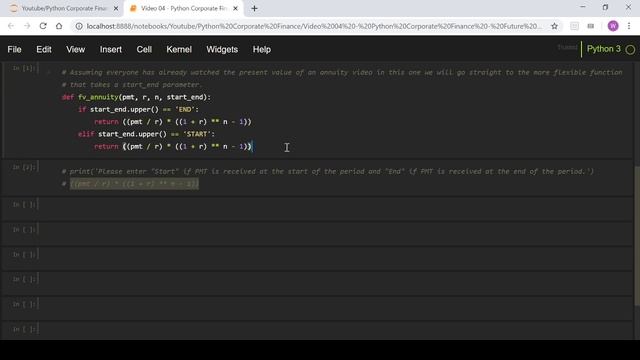Open the profile avatar menu

(x=613, y=26)
